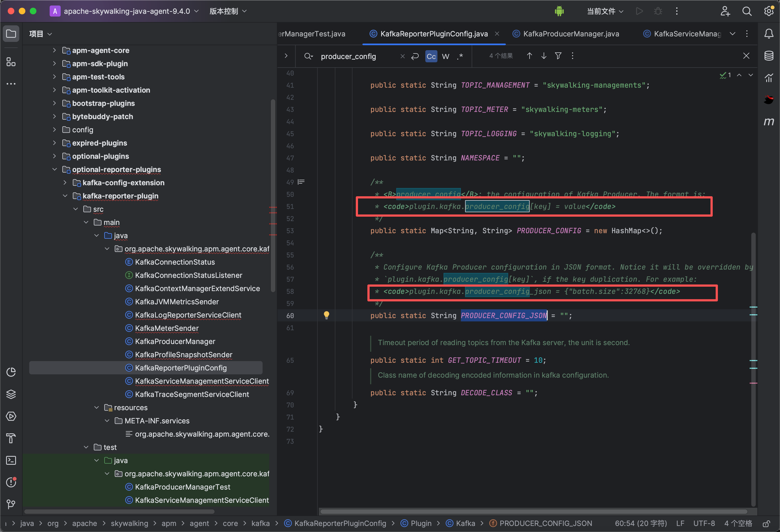780x532 pixels.
Task: Open the project name dropdown
Action: click(127, 11)
